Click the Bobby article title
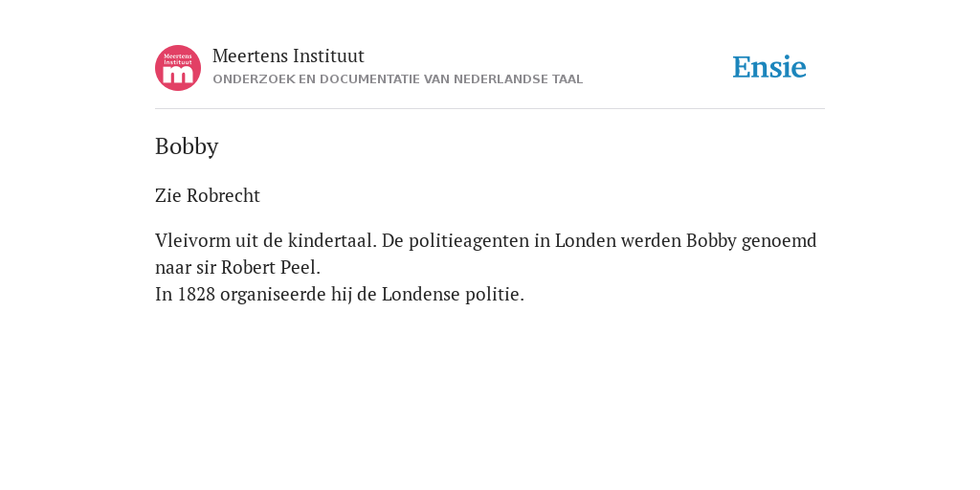 click(x=187, y=146)
